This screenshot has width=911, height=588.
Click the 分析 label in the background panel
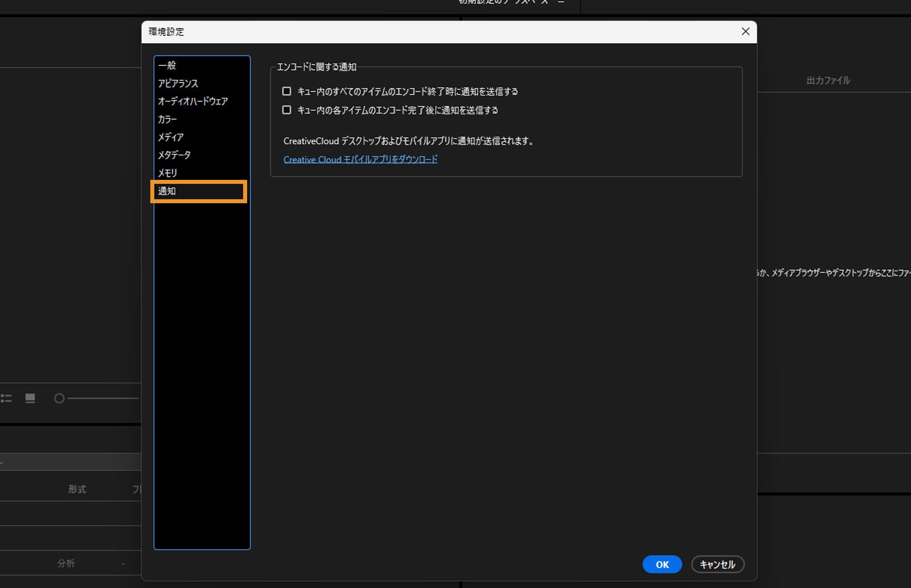pyautogui.click(x=66, y=563)
